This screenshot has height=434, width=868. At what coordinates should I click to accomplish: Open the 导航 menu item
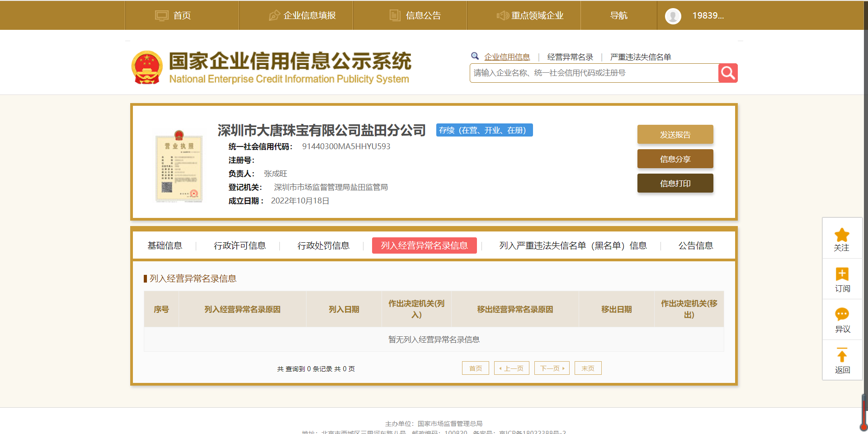pyautogui.click(x=619, y=15)
